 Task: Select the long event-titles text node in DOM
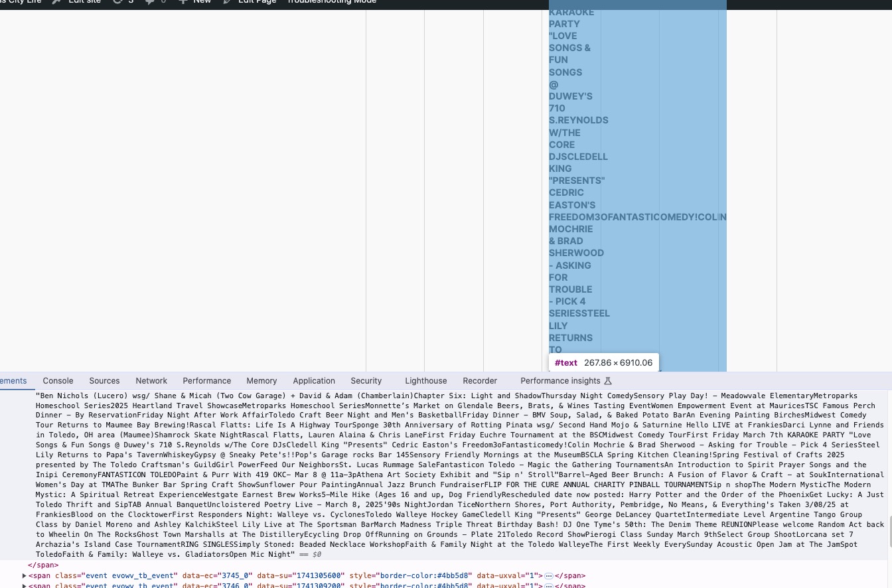[460, 475]
